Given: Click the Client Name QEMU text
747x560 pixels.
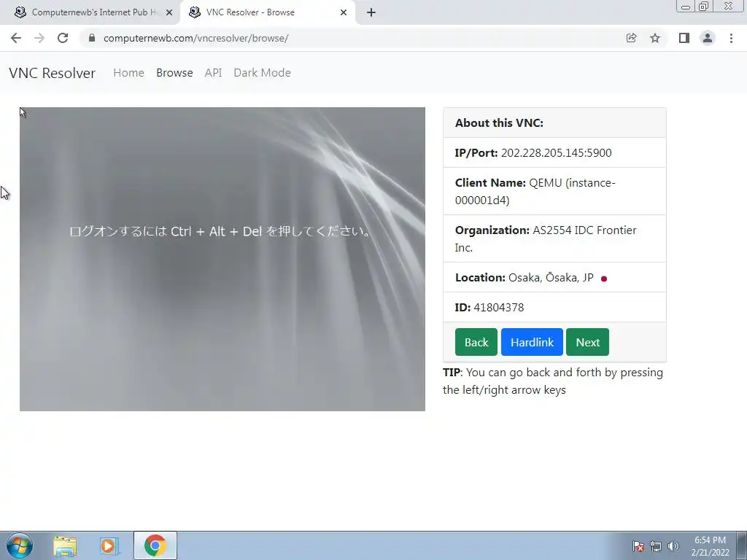Looking at the screenshot, I should tap(535, 192).
